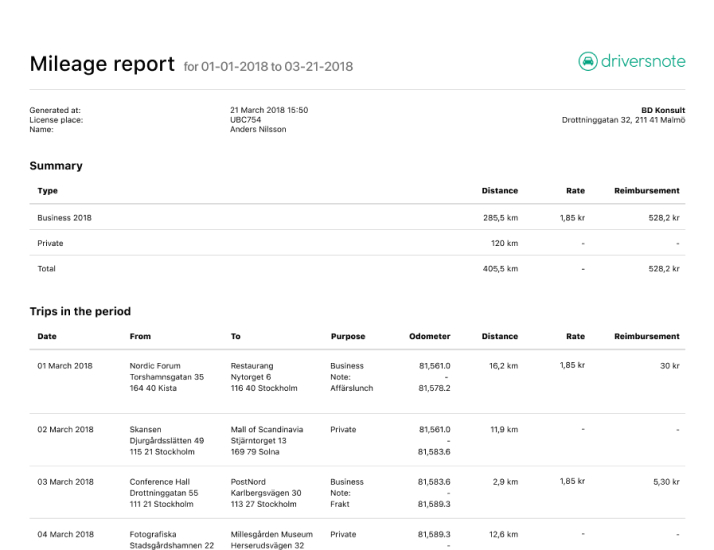This screenshot has width=714, height=550.
Task: Select the Affärslunch note
Action: [x=352, y=388]
